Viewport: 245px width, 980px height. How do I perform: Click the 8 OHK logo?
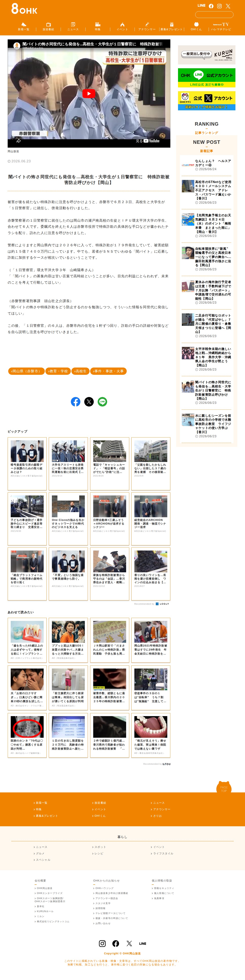click(24, 8)
